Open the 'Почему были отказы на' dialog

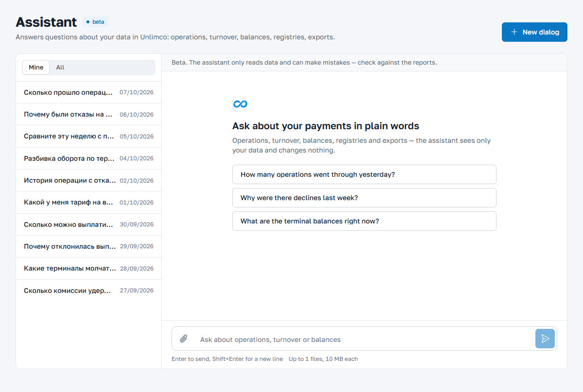(88, 115)
